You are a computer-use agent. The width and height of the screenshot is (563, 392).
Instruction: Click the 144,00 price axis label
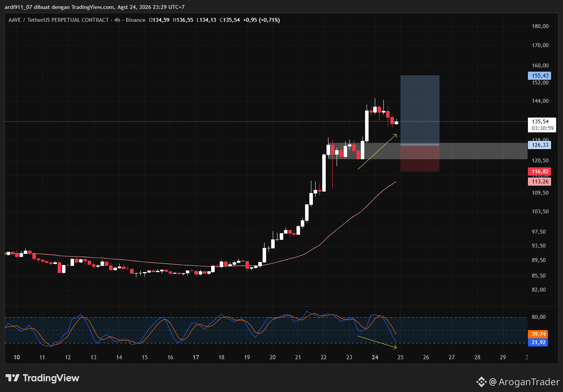point(540,101)
